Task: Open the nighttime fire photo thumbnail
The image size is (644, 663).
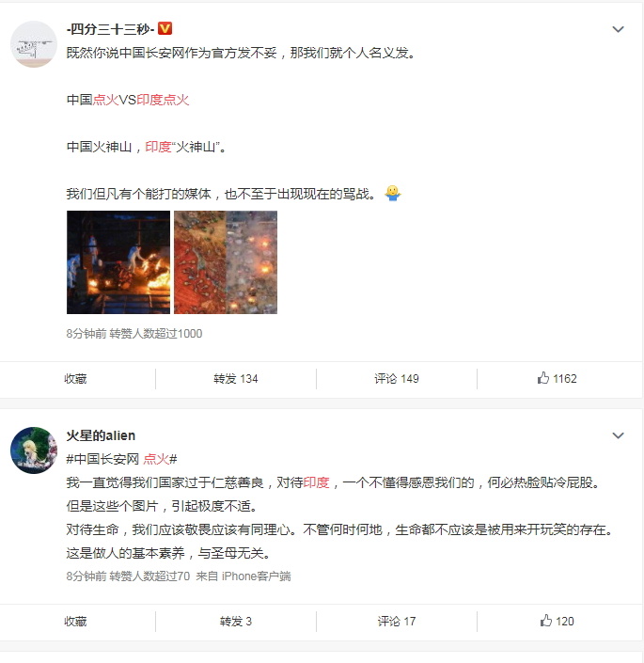Action: [118, 262]
